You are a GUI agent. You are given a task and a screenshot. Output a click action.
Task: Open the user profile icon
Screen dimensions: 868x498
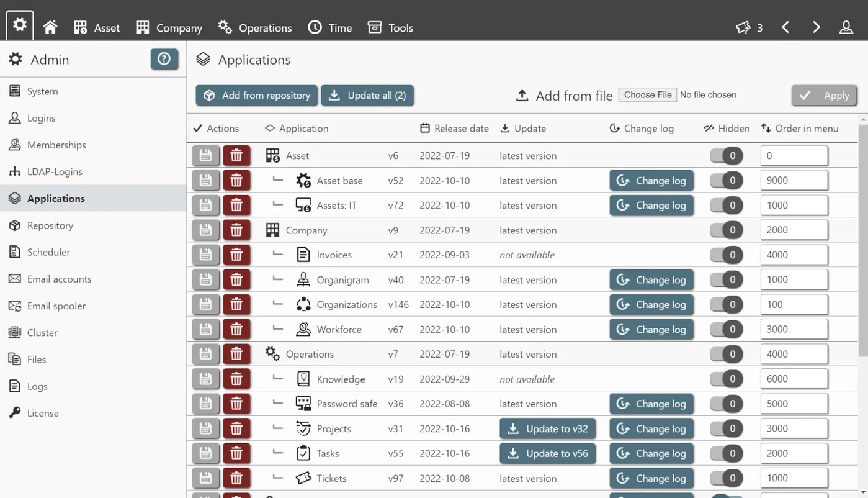pyautogui.click(x=846, y=27)
